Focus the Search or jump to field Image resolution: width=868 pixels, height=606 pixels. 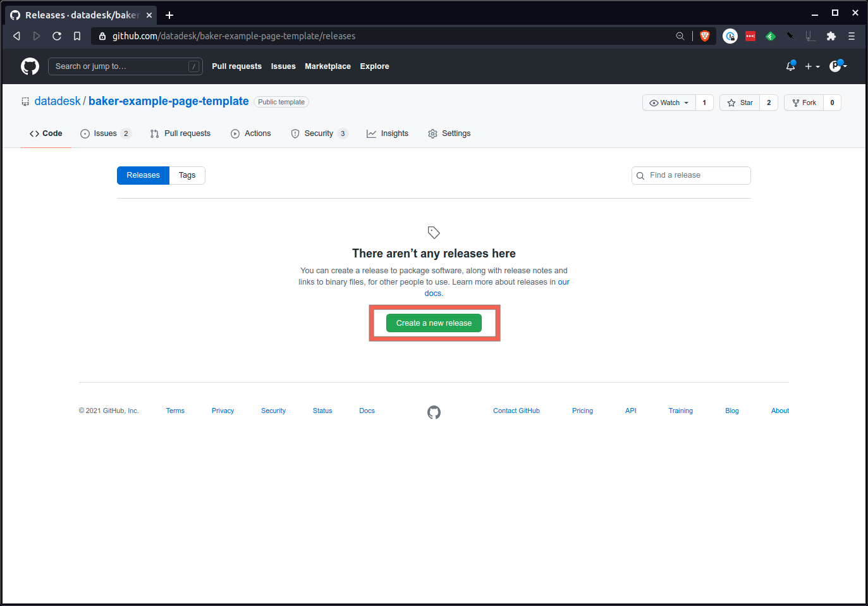pyautogui.click(x=125, y=66)
